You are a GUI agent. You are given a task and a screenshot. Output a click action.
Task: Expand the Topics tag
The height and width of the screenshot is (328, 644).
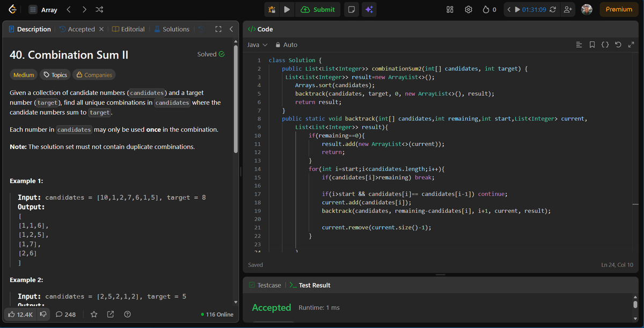tap(55, 75)
